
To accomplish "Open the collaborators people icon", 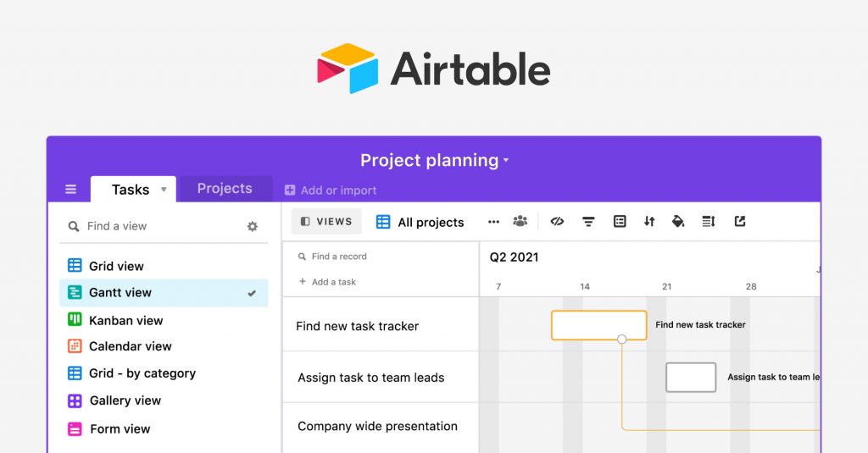I will (520, 222).
